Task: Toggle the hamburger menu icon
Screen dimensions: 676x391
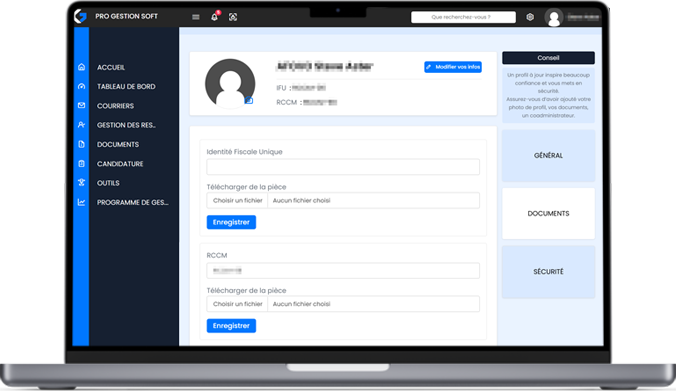Action: (196, 17)
